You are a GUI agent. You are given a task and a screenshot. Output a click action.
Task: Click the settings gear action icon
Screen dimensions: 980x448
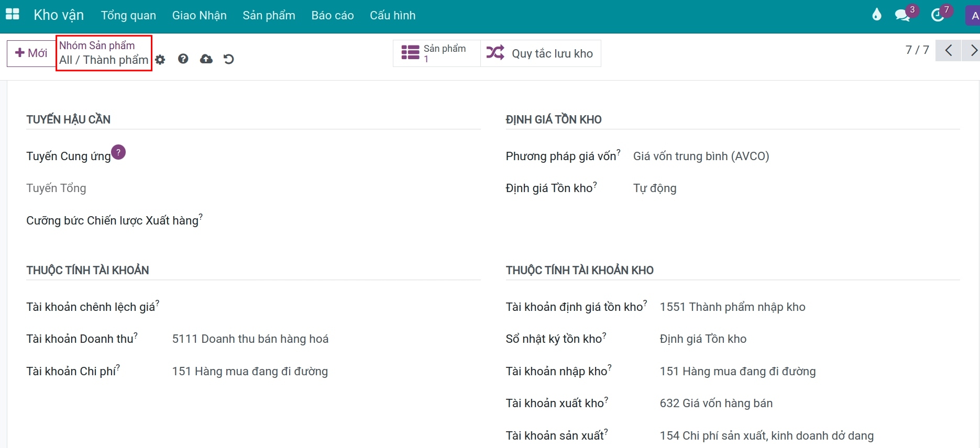click(160, 60)
